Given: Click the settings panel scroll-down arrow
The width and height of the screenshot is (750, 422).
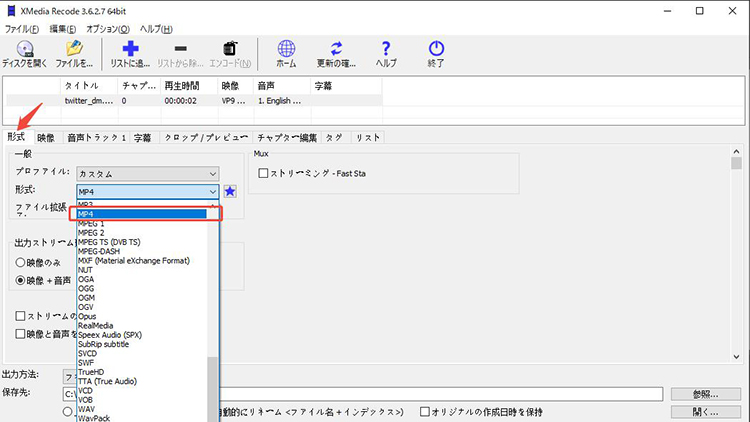Looking at the screenshot, I should (x=736, y=356).
